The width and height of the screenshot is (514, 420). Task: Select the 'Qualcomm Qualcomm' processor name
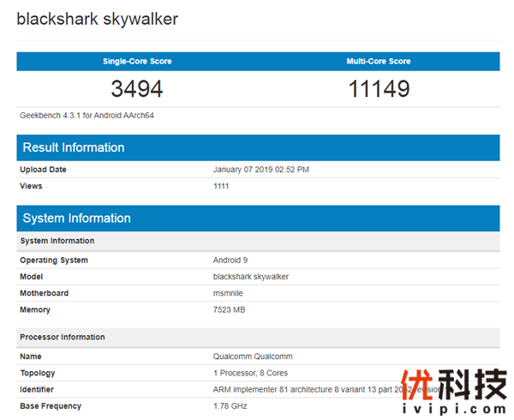pyautogui.click(x=253, y=357)
